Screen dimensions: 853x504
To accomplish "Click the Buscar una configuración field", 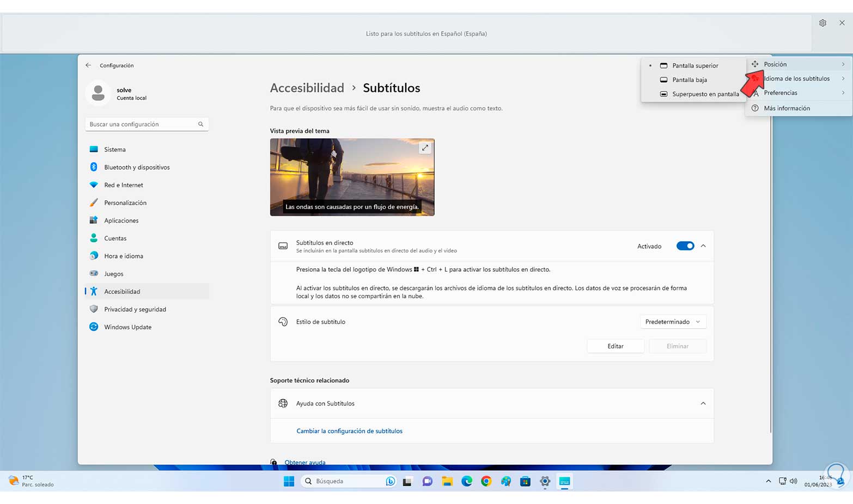I will click(x=142, y=124).
